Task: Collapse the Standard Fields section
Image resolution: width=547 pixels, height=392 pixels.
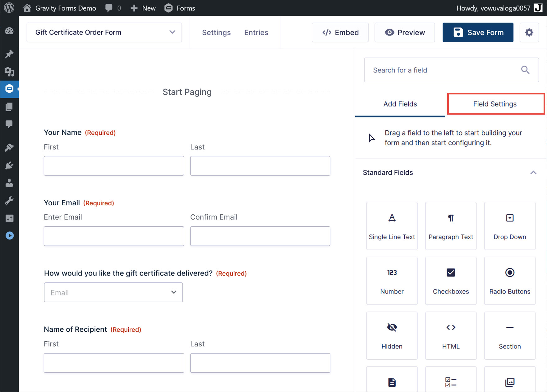Action: point(533,173)
